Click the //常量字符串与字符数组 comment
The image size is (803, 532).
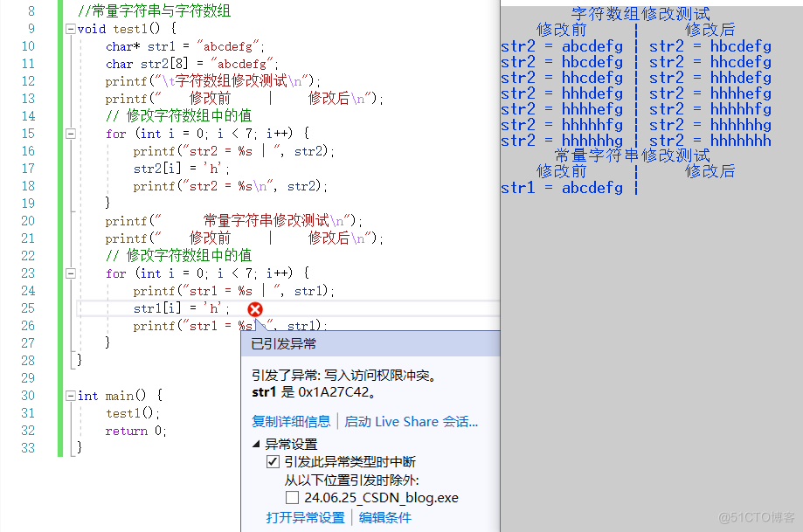pyautogui.click(x=154, y=10)
